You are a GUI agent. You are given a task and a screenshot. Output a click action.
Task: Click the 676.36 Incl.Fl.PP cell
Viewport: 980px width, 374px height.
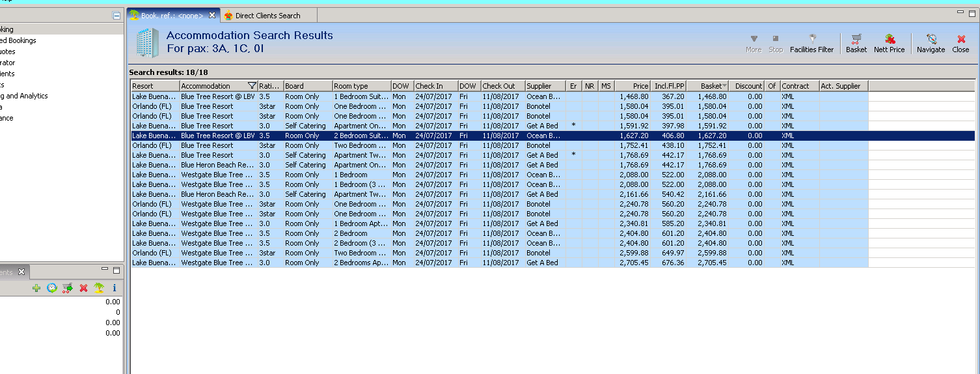[x=669, y=263]
